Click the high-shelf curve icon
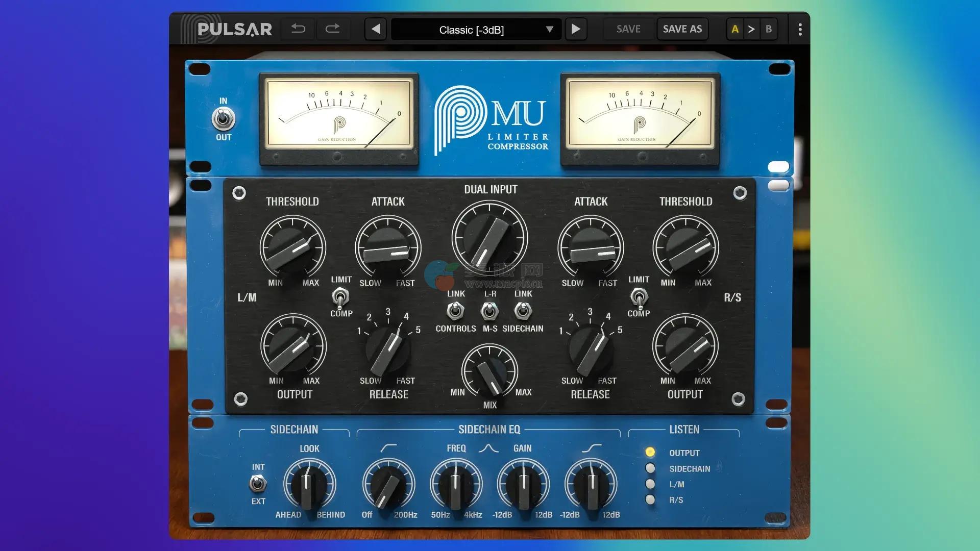Image resolution: width=980 pixels, height=551 pixels. point(592,448)
